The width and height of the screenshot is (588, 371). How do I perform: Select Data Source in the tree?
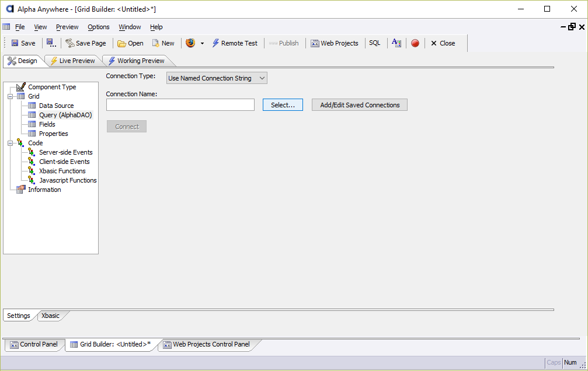(56, 106)
